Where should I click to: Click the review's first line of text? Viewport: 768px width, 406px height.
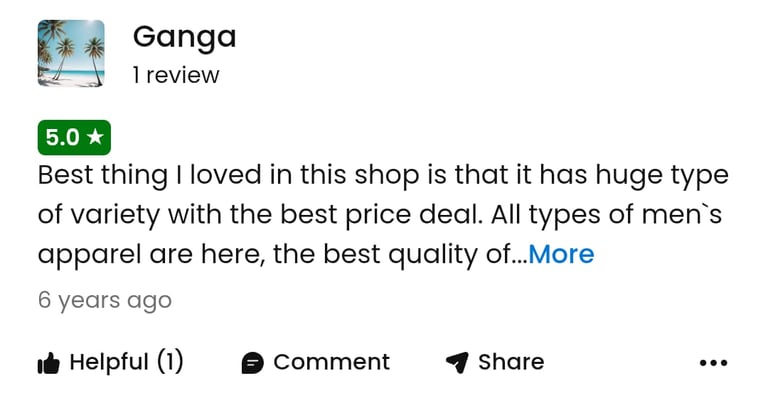[383, 176]
